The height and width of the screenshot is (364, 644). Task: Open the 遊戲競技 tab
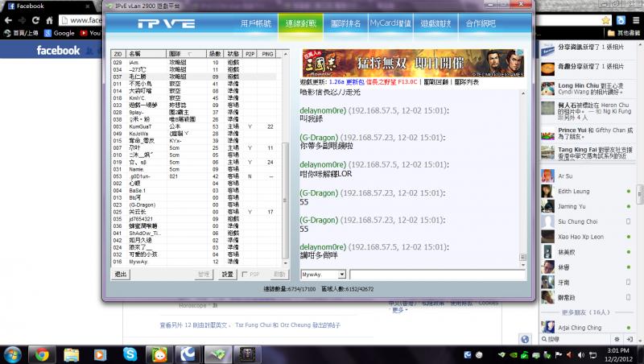(x=436, y=24)
